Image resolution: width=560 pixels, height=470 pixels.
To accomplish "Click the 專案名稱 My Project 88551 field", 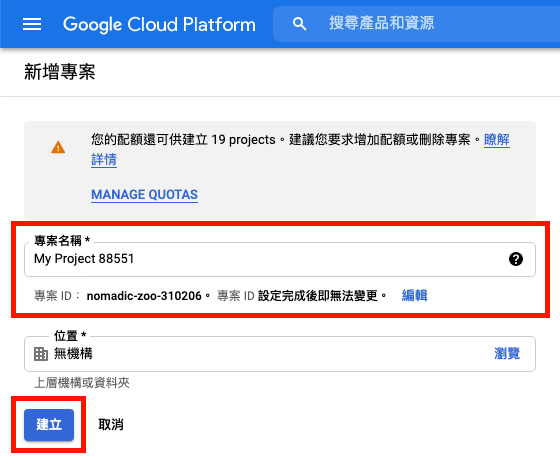I will (280, 259).
